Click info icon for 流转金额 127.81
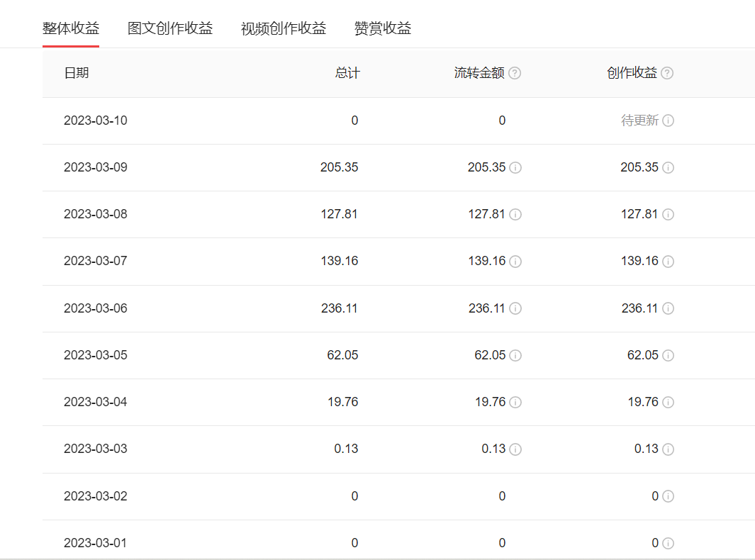Image resolution: width=755 pixels, height=560 pixels. pos(515,215)
